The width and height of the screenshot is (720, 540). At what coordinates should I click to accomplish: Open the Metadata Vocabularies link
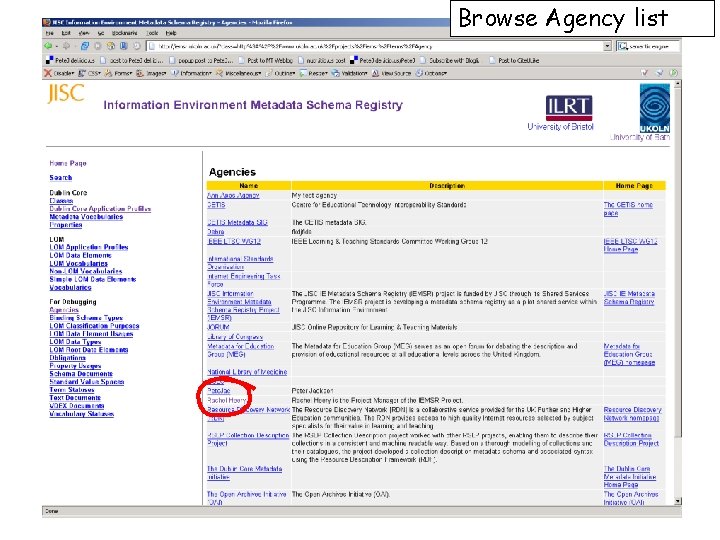86,217
